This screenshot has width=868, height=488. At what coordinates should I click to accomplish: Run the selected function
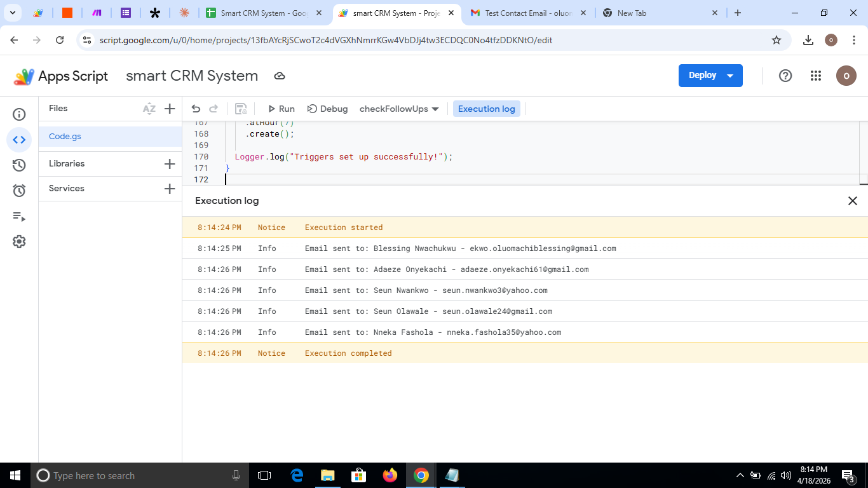(281, 109)
